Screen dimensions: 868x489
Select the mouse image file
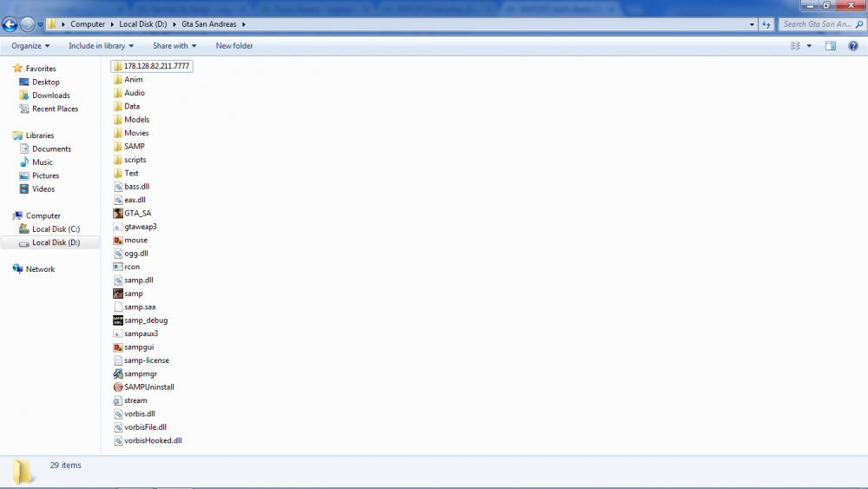[x=130, y=241]
